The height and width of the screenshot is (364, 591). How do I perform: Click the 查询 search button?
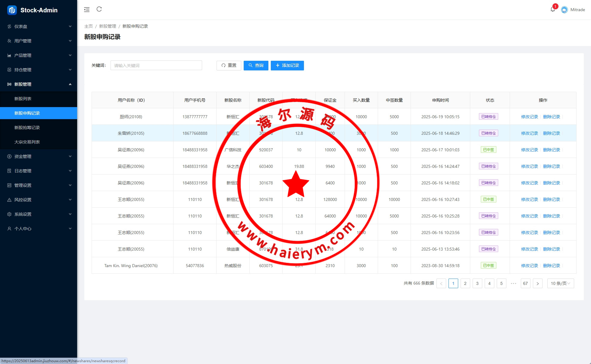pos(256,65)
